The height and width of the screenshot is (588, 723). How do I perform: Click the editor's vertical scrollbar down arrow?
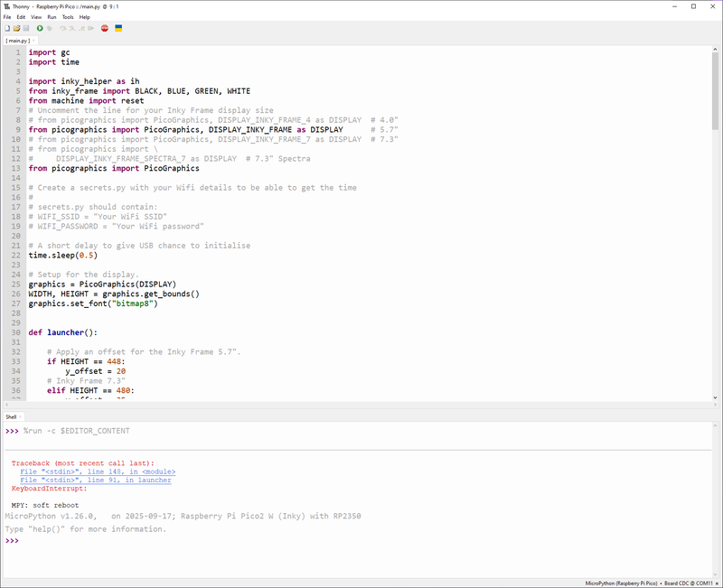coord(717,397)
